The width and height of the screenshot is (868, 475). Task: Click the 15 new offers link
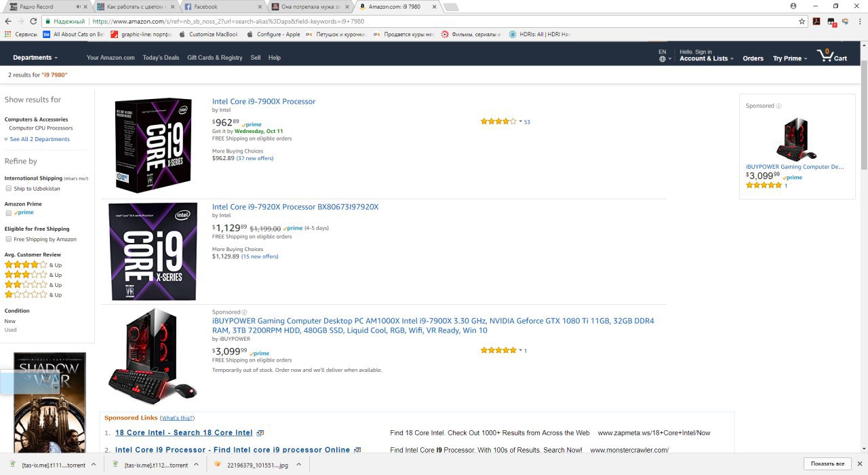(x=260, y=256)
